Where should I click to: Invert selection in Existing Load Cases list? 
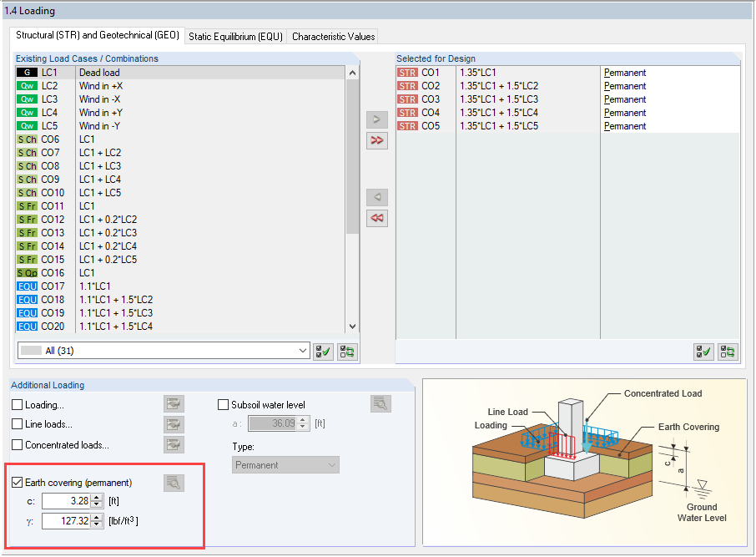click(x=347, y=352)
